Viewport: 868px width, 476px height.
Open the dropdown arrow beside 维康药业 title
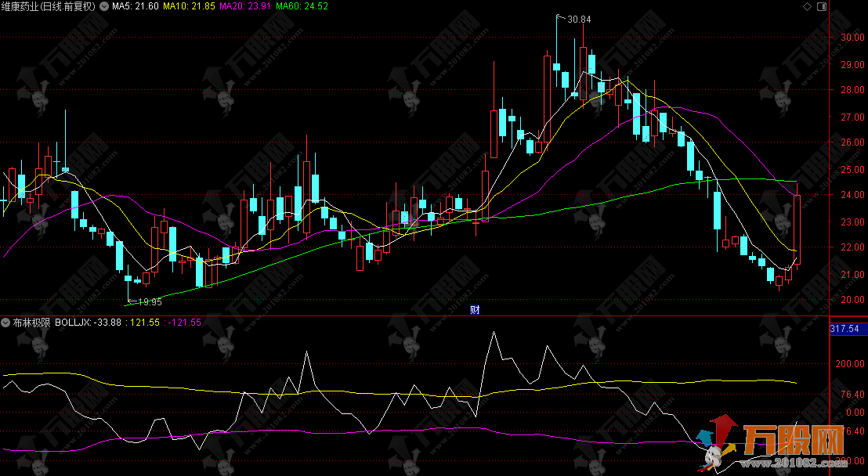click(x=104, y=6)
